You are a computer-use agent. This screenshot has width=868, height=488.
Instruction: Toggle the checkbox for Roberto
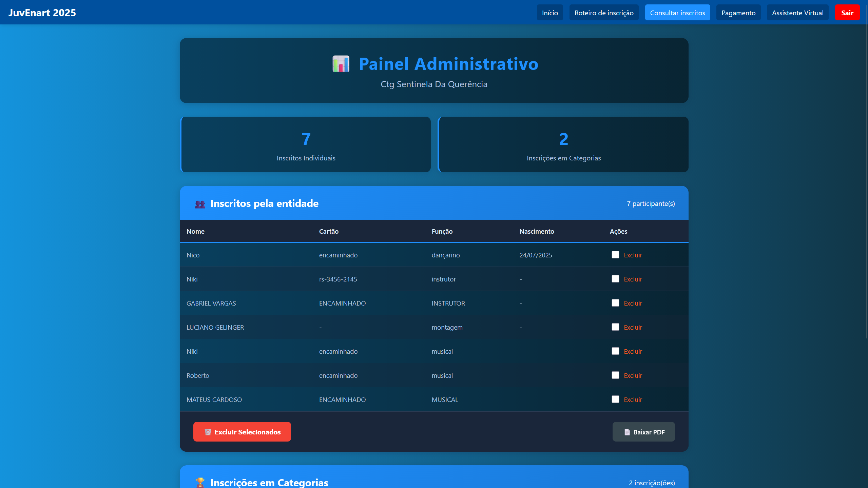tap(615, 375)
